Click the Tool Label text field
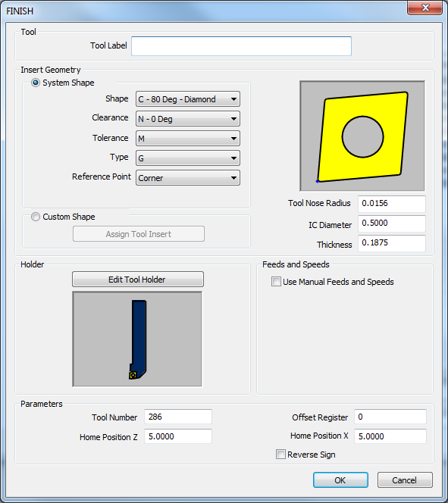Screen dimensions: 448x503 click(241, 46)
